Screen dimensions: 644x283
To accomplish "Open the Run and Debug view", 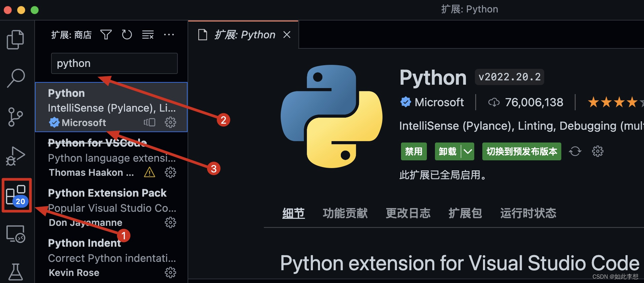I will tap(15, 156).
